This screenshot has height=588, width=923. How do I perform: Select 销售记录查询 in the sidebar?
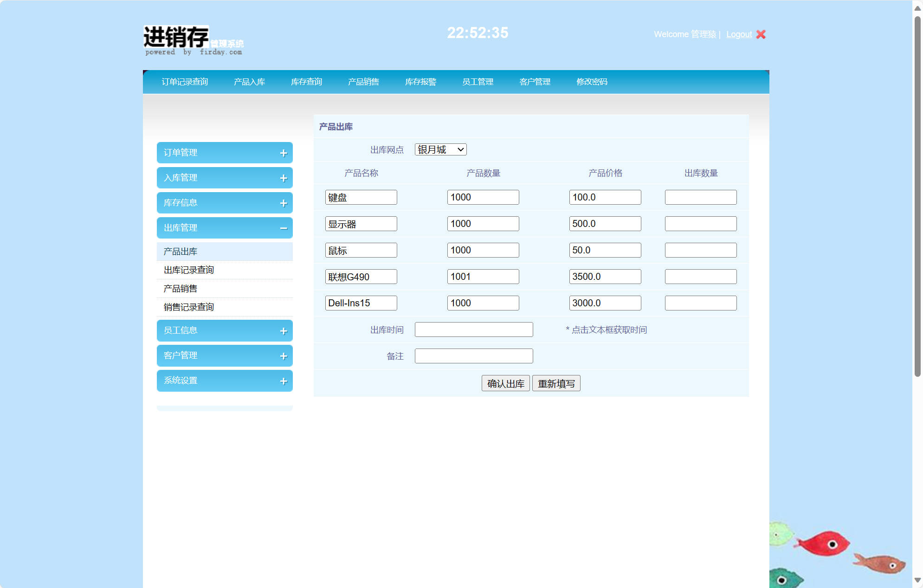(188, 307)
